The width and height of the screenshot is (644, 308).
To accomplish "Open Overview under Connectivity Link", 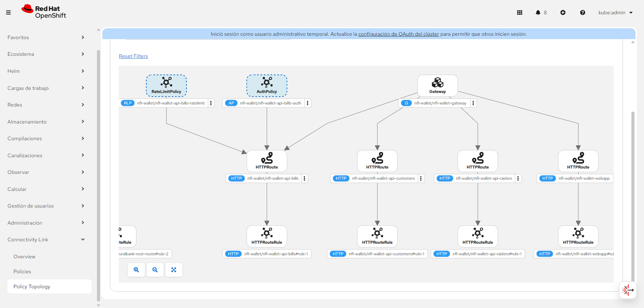I will click(x=24, y=257).
